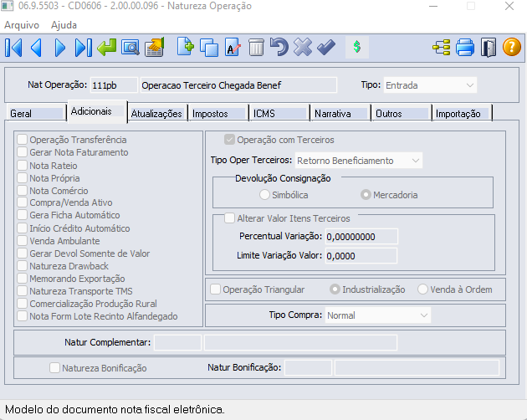Screen dimensions: 527x420
Task: Select the Adicionais tab
Action: click(x=98, y=111)
